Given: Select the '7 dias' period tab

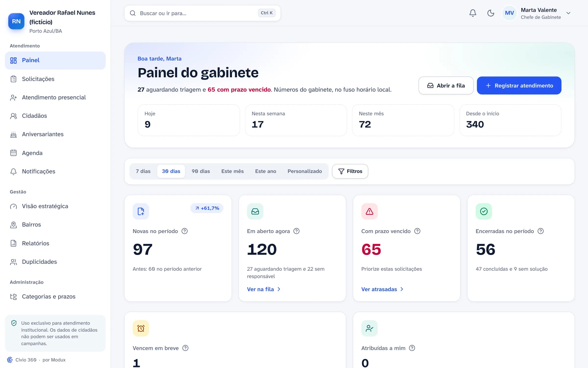Looking at the screenshot, I should 143,171.
